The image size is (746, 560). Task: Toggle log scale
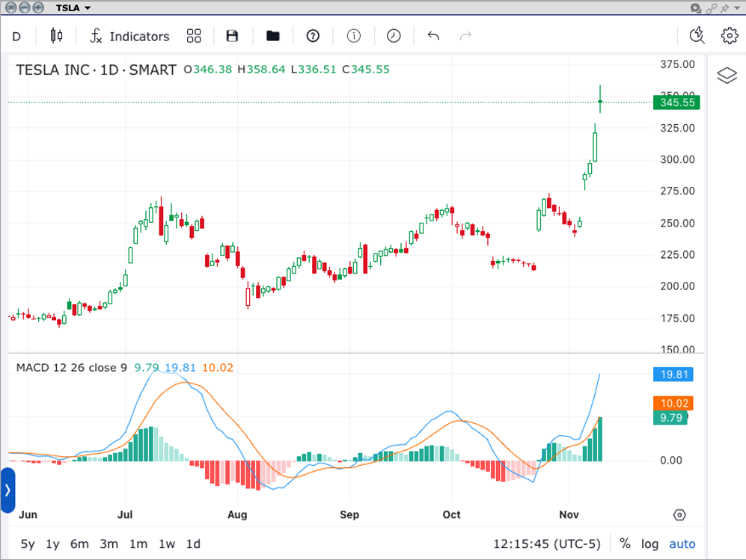649,544
